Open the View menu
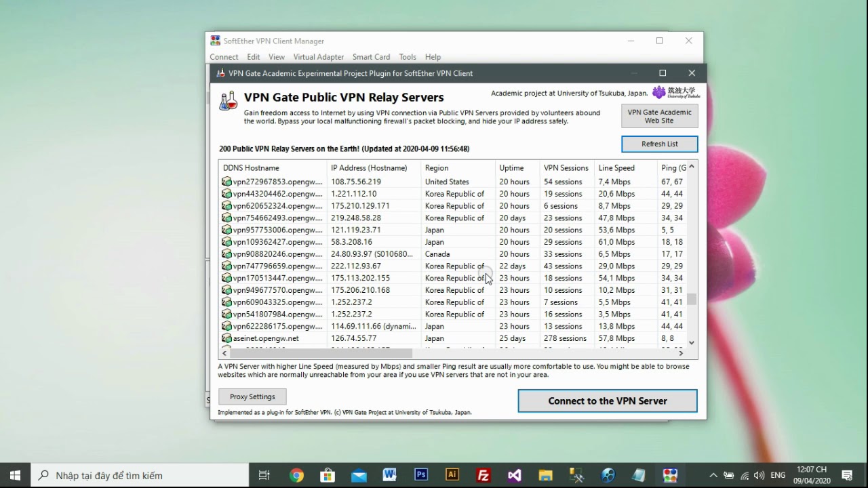 point(277,57)
